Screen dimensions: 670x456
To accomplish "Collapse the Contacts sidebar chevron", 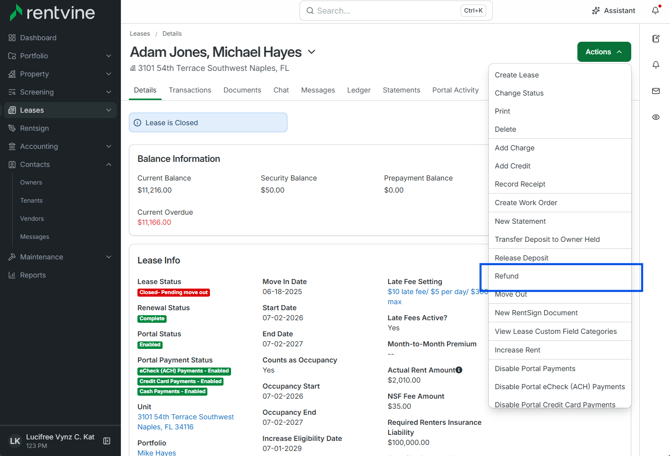I will pyautogui.click(x=109, y=164).
